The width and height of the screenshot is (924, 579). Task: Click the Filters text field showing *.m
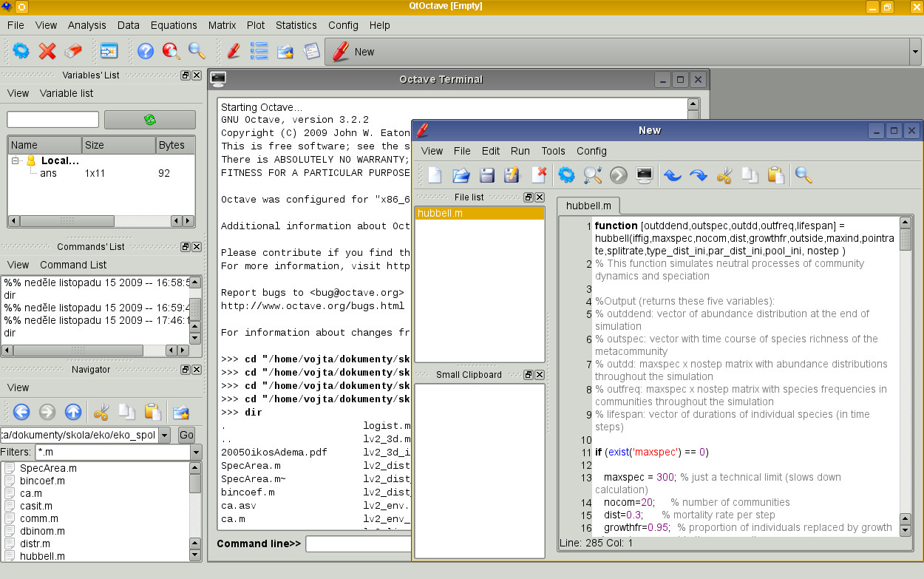112,452
